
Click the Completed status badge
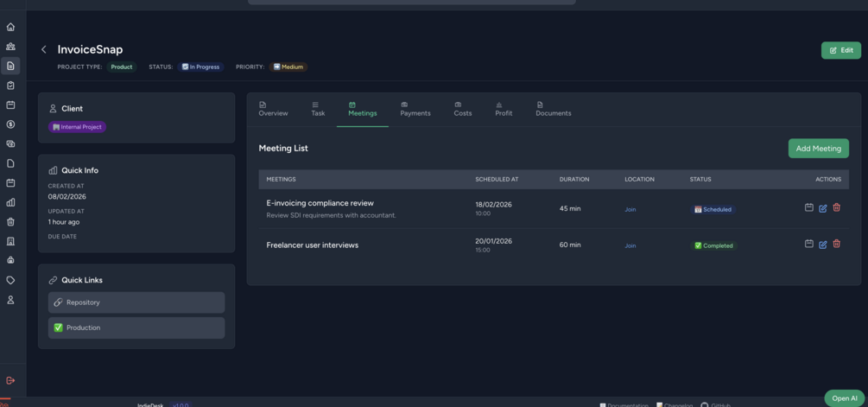coord(713,245)
